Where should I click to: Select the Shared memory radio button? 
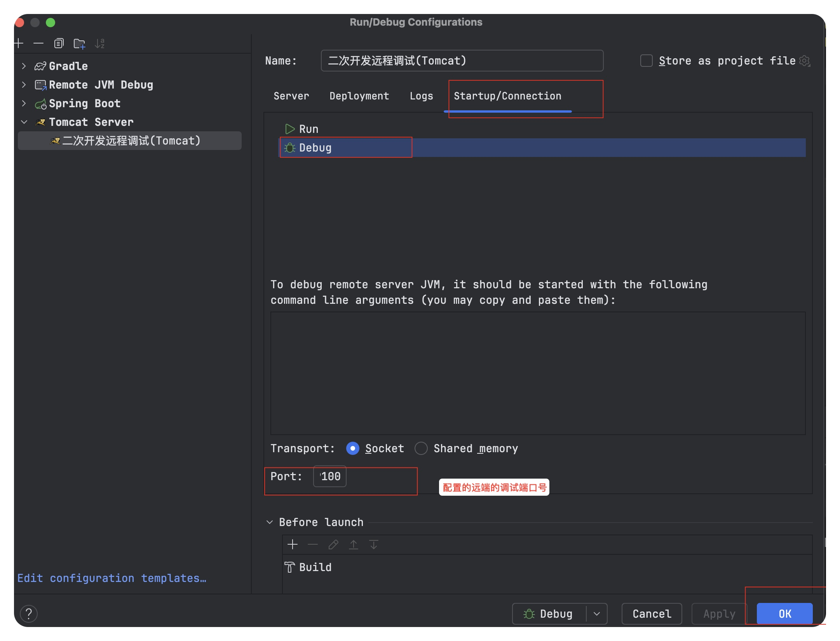click(x=421, y=448)
